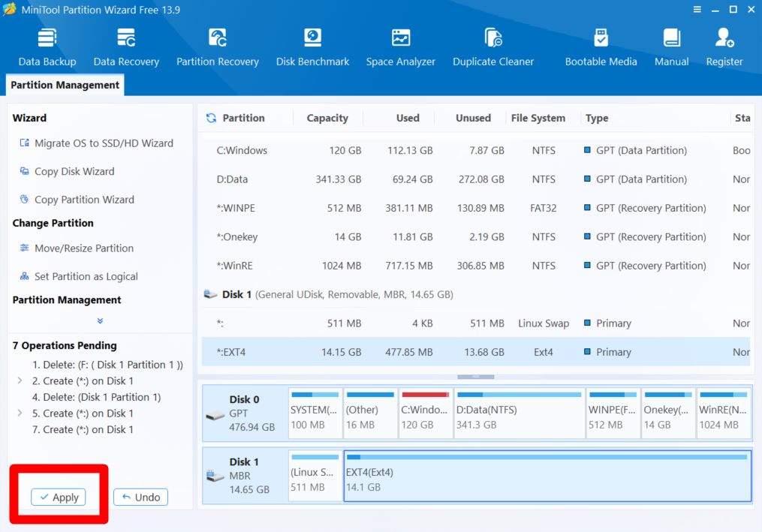Select the Linux Swap partition row
Viewport: 762px width, 532px height.
click(476, 323)
